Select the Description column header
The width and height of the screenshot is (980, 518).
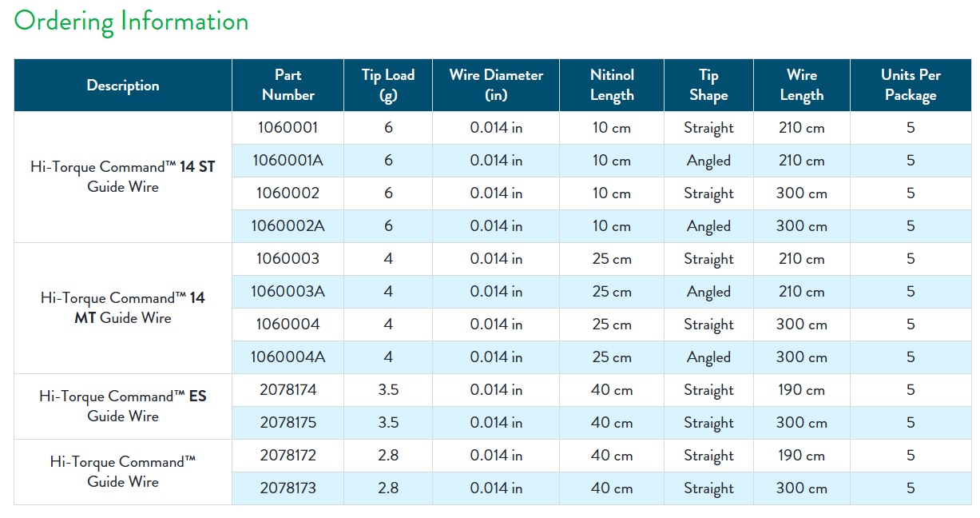pyautogui.click(x=123, y=86)
